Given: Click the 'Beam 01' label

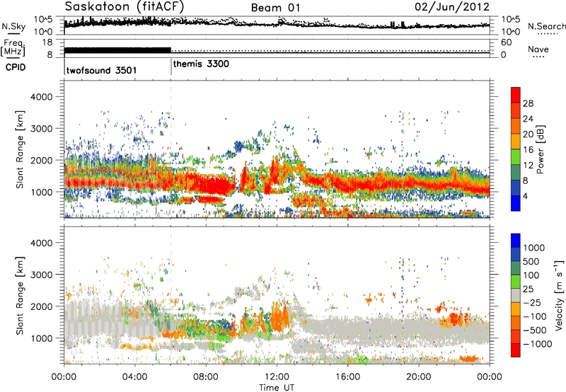Looking at the screenshot, I should pos(275,8).
